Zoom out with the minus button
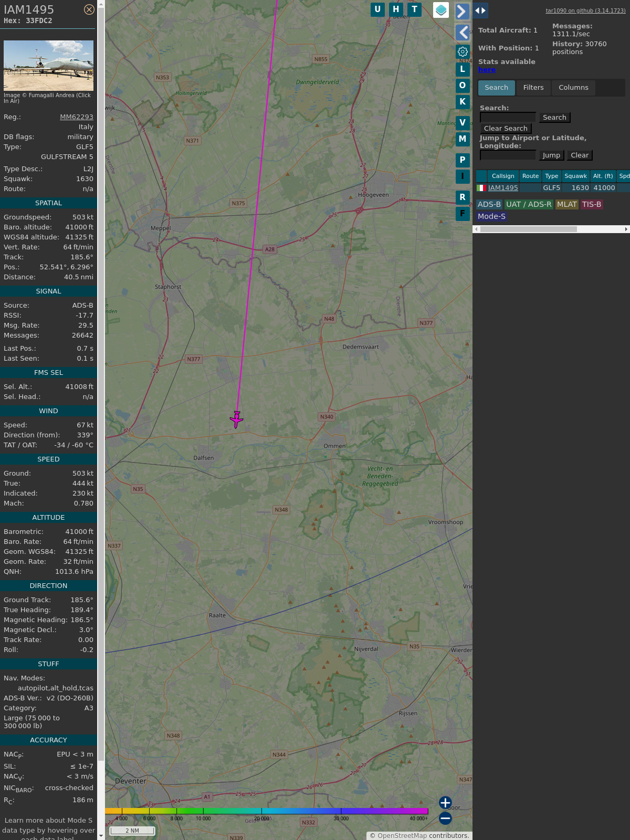The width and height of the screenshot is (630, 840). point(445,818)
